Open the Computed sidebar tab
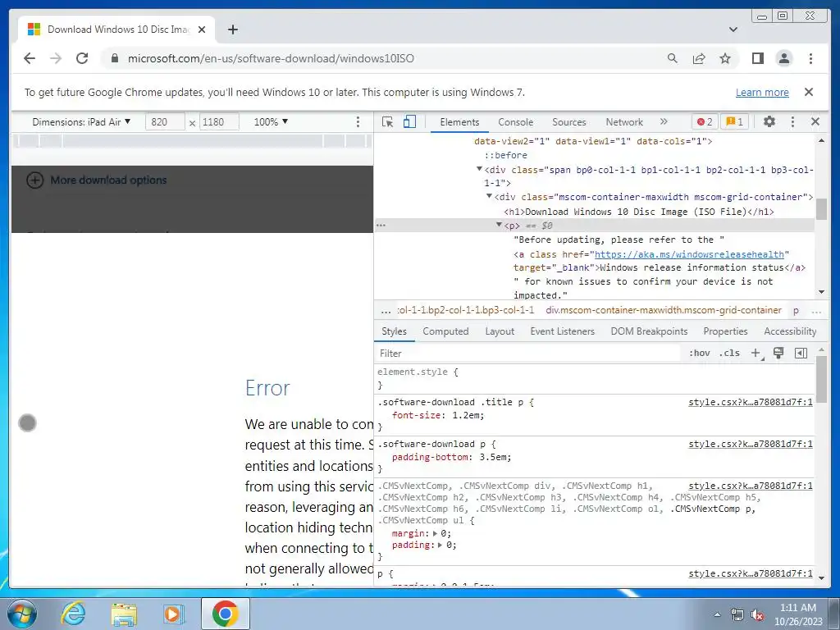The width and height of the screenshot is (840, 630). [x=445, y=331]
